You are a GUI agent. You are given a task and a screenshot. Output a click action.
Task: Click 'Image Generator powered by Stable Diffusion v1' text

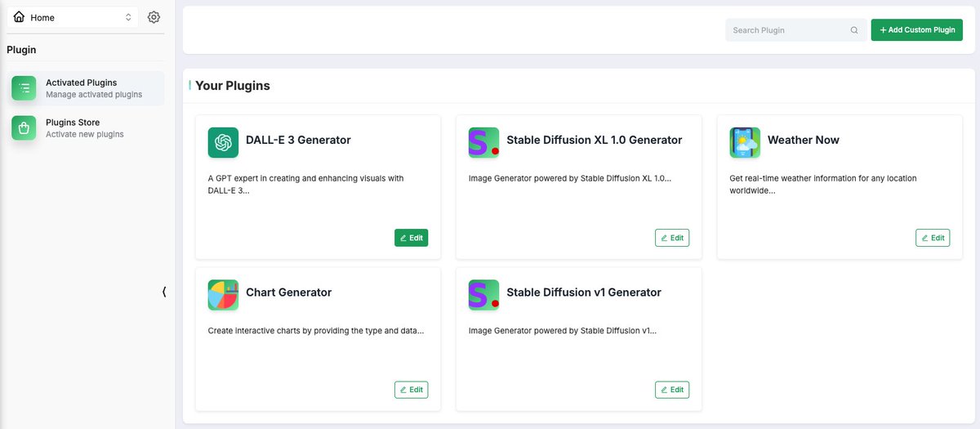click(x=563, y=331)
